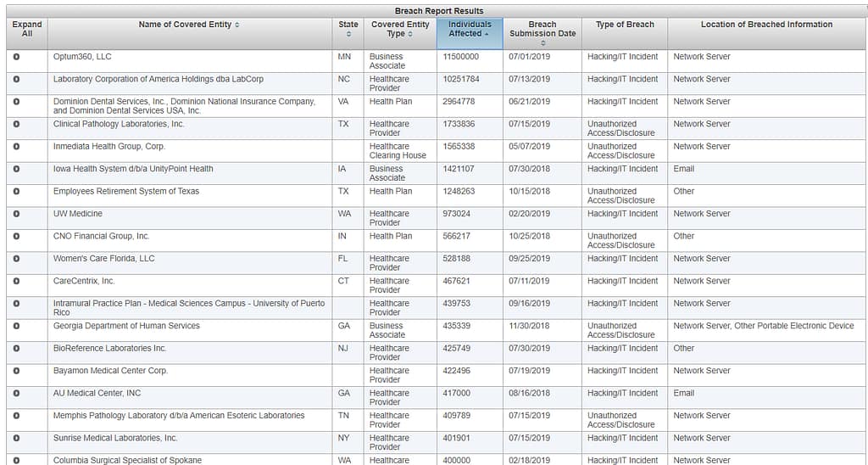
Task: Sort by Name of Covered Entity column
Action: (x=189, y=25)
